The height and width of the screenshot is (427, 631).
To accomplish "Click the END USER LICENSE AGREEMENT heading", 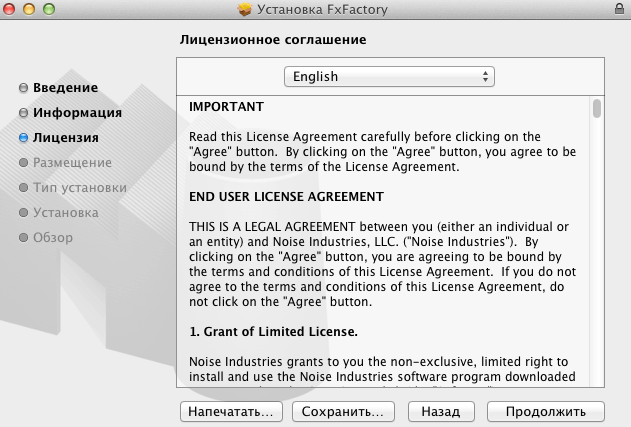I will click(x=286, y=196).
